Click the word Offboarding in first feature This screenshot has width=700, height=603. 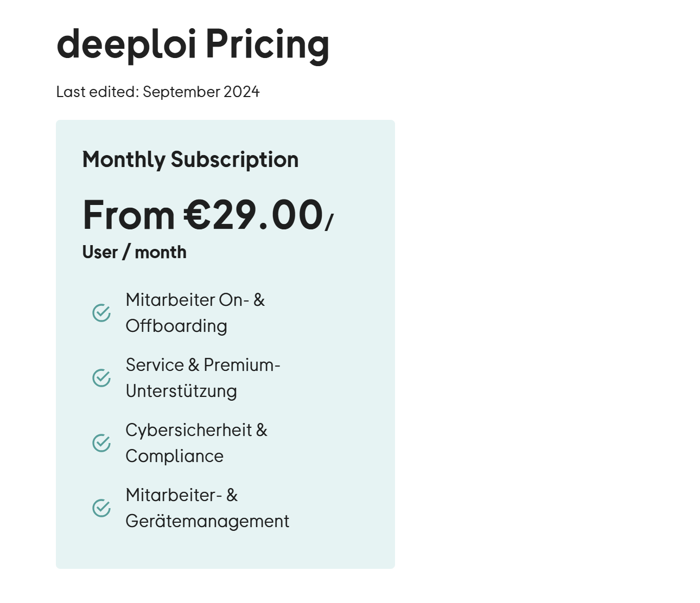coord(176,326)
